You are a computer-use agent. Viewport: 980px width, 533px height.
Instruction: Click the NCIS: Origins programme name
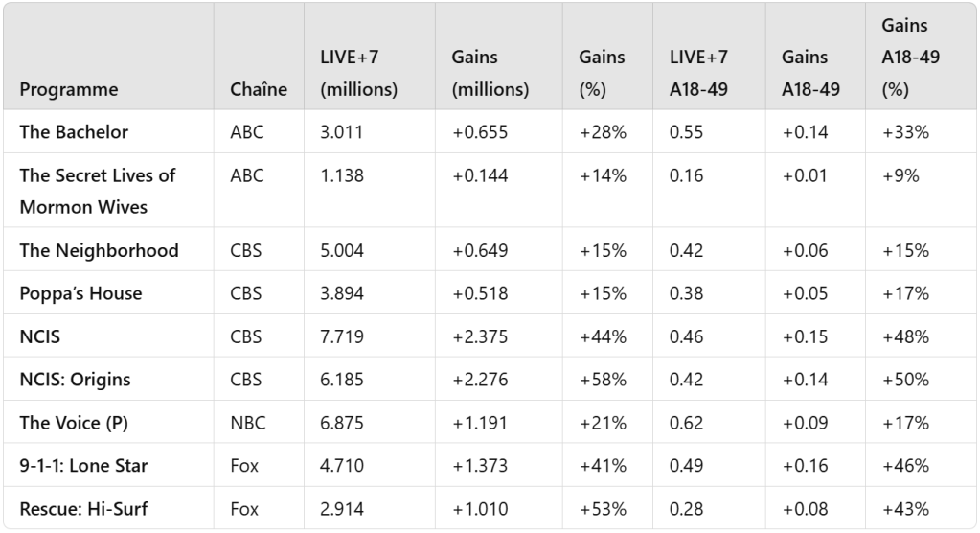tap(75, 380)
